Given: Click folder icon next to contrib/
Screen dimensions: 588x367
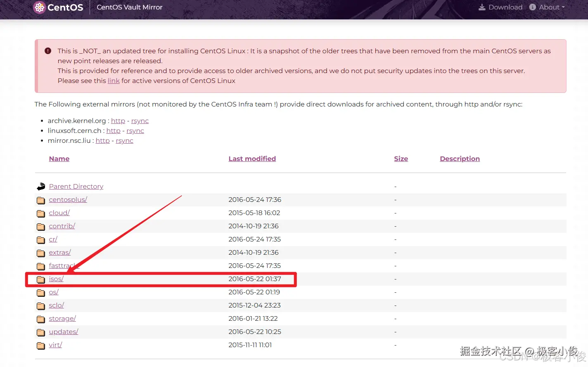Looking at the screenshot, I should [x=41, y=227].
